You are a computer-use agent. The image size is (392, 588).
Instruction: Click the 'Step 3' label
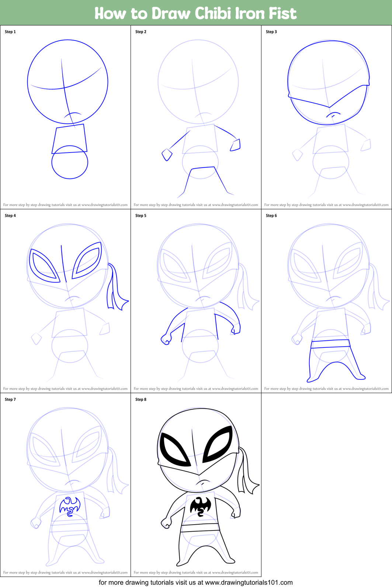271,32
